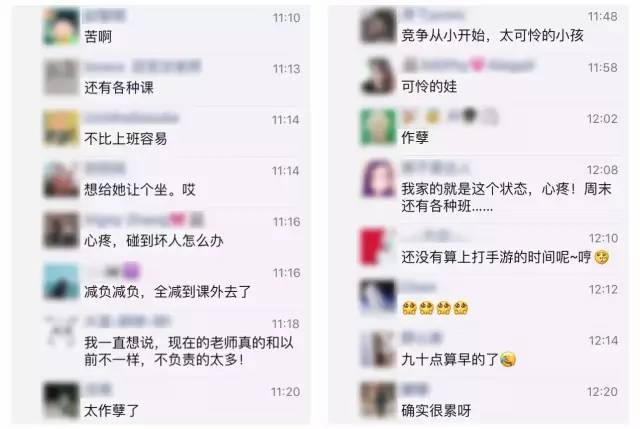Click avatar next to "还有各种课"
Viewport: 640px width, 429px height.
tap(61, 77)
